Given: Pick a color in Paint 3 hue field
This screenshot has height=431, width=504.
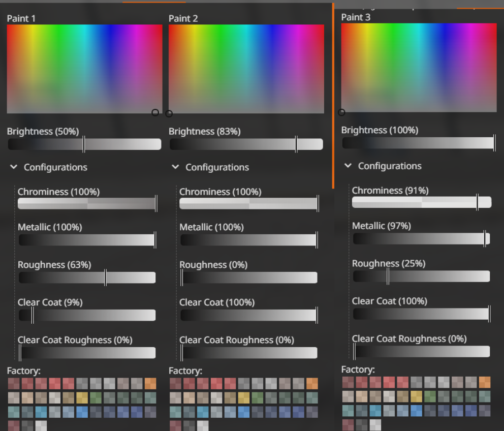Looking at the screenshot, I should pos(419,68).
